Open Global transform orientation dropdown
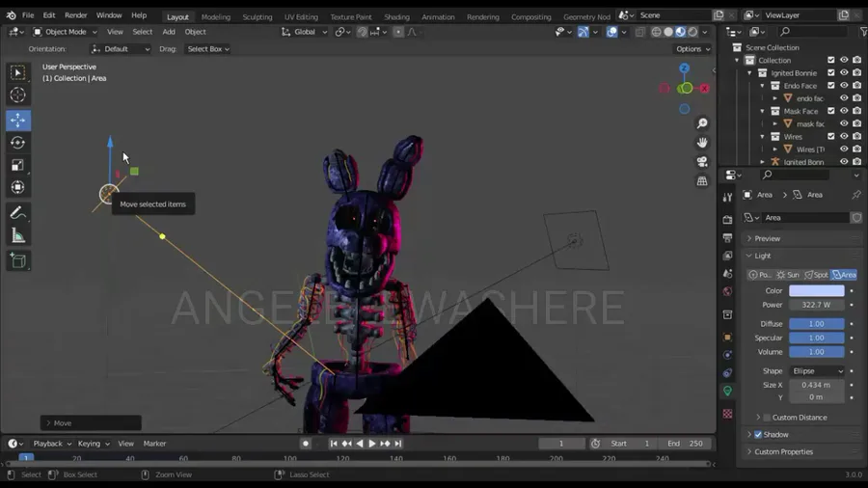This screenshot has width=868, height=488. click(305, 32)
